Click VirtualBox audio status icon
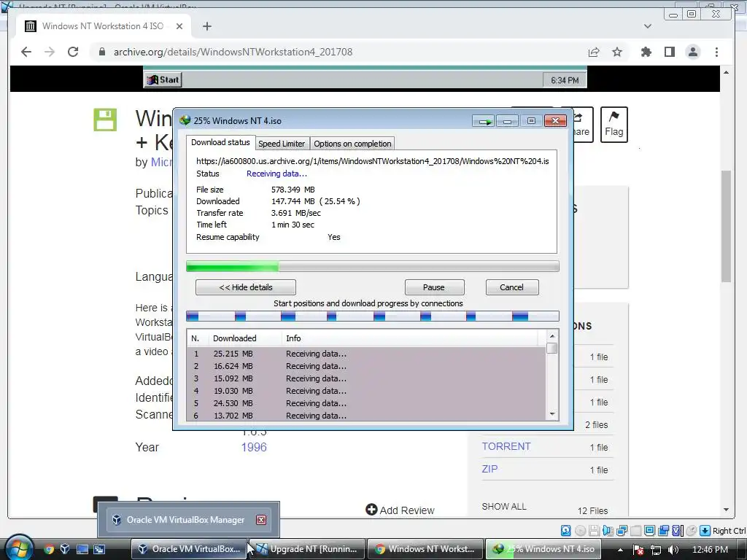 (608, 530)
